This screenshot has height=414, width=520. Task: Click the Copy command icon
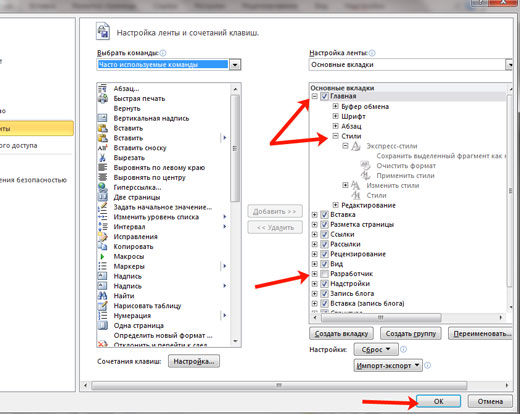[102, 246]
